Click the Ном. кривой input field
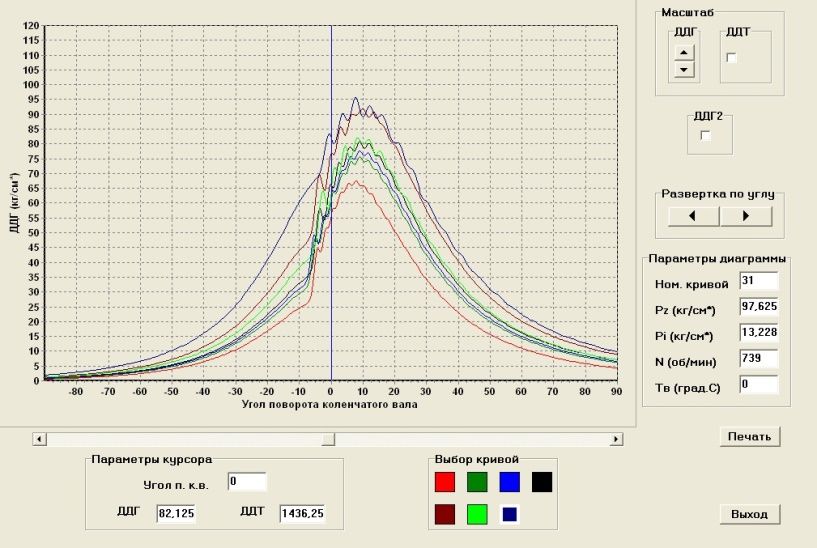 click(x=757, y=282)
